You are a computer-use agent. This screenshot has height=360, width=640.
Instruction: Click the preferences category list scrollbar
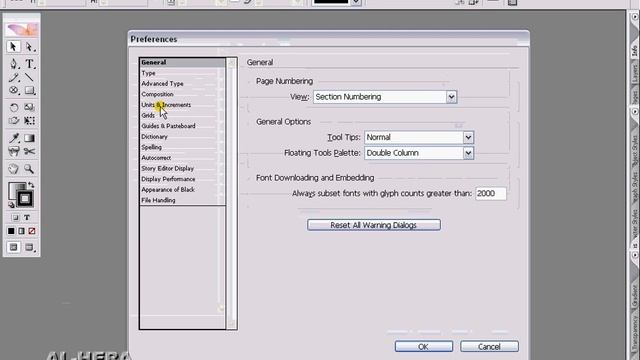(x=232, y=193)
